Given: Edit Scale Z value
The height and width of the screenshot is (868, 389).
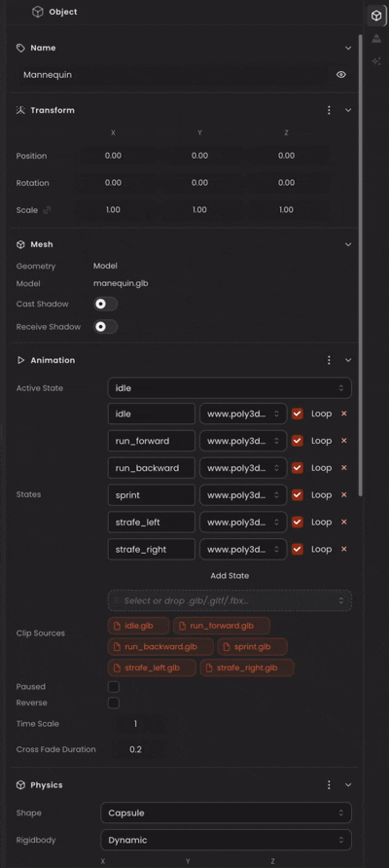Looking at the screenshot, I should tap(286, 210).
